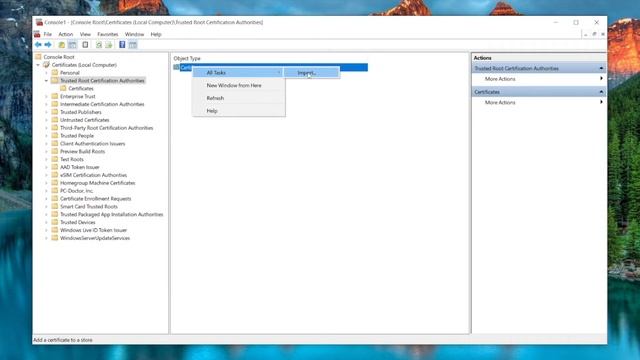640x360 pixels.
Task: Open More Actions under Certificates in Actions pane
Action: [539, 102]
